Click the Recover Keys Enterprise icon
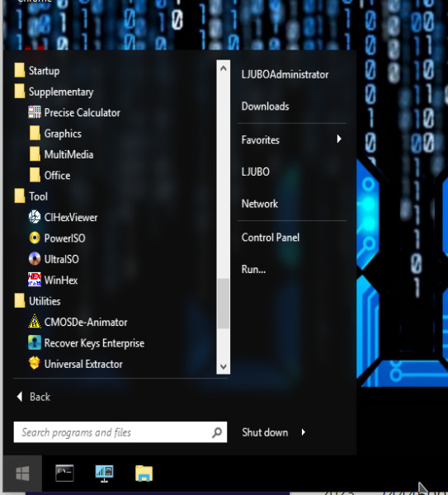448x495 pixels. pyautogui.click(x=35, y=343)
